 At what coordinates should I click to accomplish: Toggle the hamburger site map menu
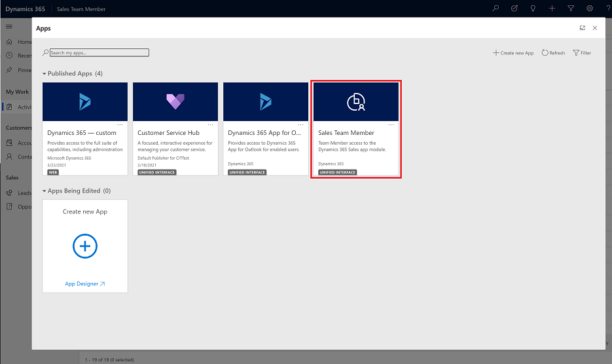[9, 27]
